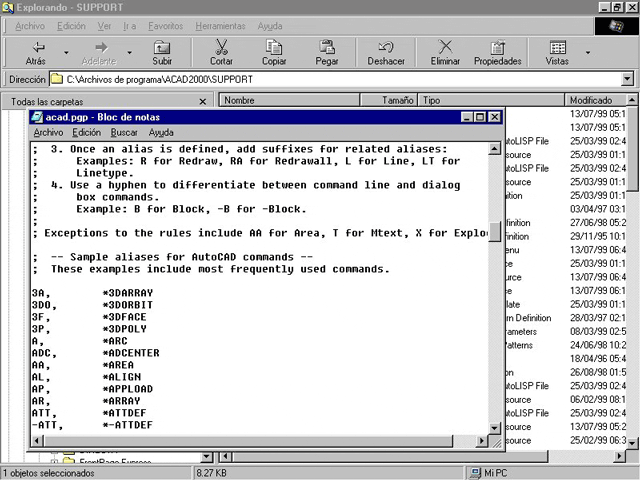Image resolution: width=640 pixels, height=480 pixels.
Task: Close the Todas las carpetas pane
Action: coord(203,101)
